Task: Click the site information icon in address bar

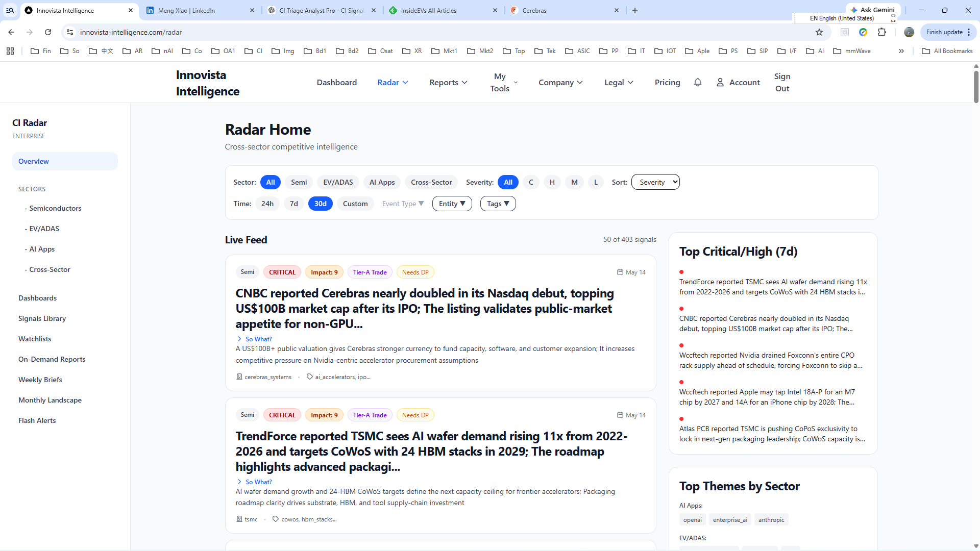Action: [70, 32]
